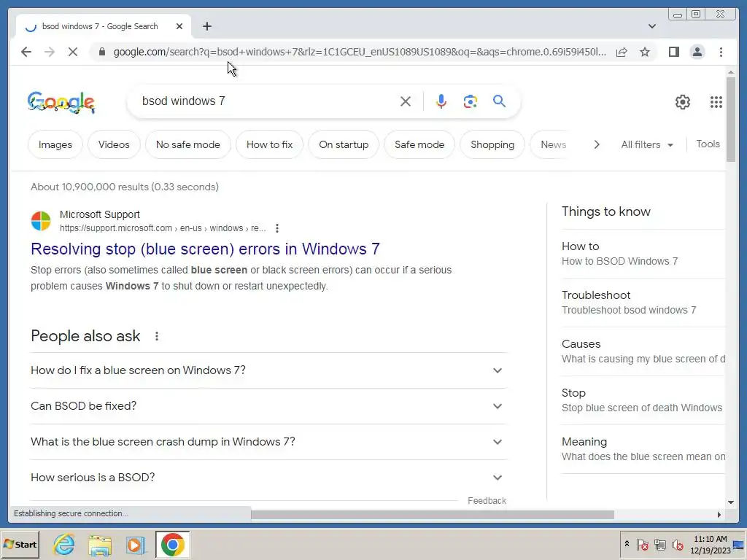Image resolution: width=747 pixels, height=560 pixels.
Task: Show more filter chips with the right chevron
Action: point(597,144)
